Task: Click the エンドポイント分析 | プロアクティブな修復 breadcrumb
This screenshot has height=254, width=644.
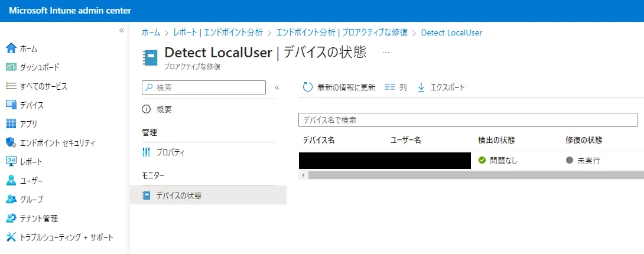Action: coord(342,32)
